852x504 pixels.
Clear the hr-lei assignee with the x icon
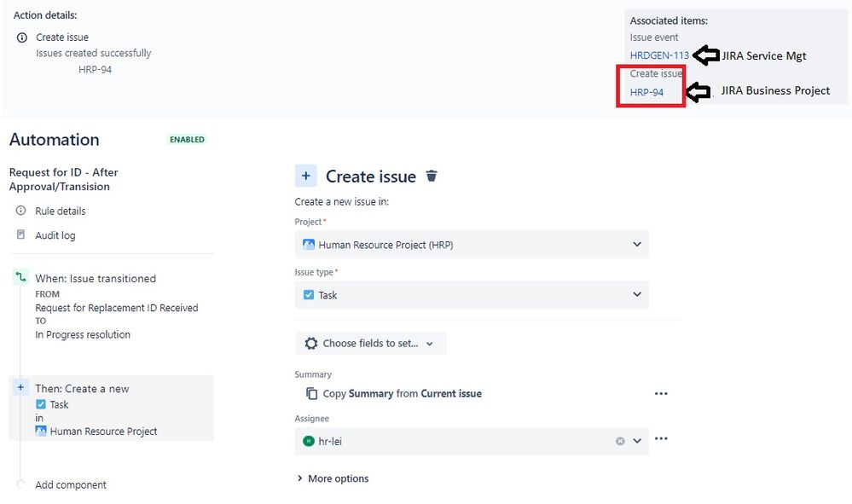pos(620,441)
